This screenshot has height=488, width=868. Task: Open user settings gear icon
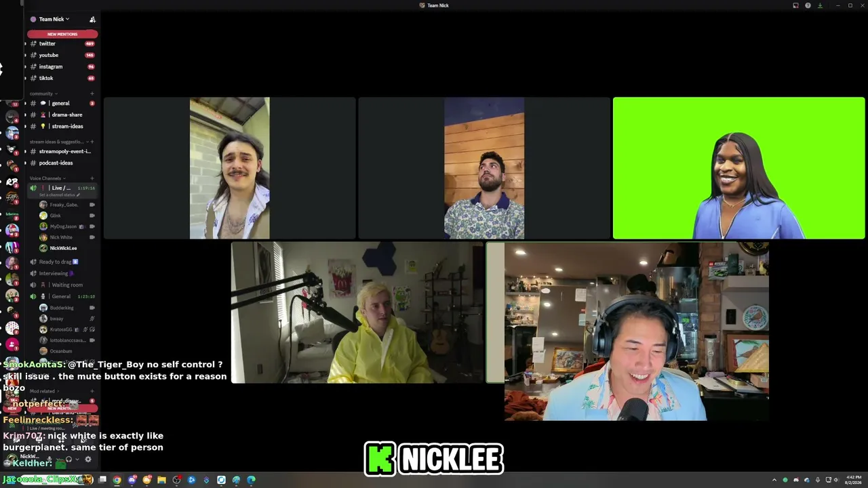pyautogui.click(x=87, y=460)
